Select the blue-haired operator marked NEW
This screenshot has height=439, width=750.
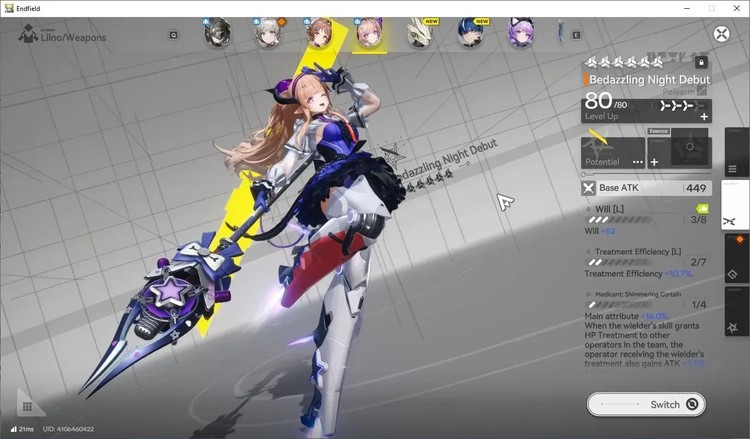(x=470, y=33)
